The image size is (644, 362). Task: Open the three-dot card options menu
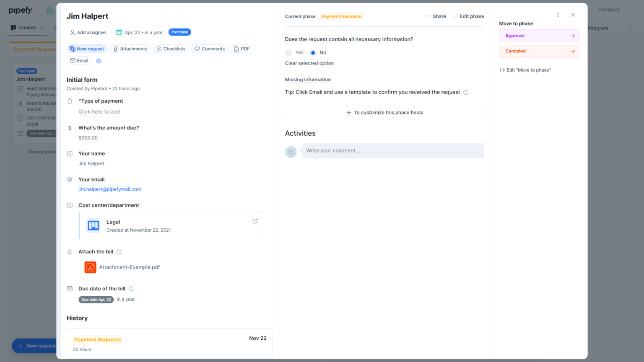[558, 15]
